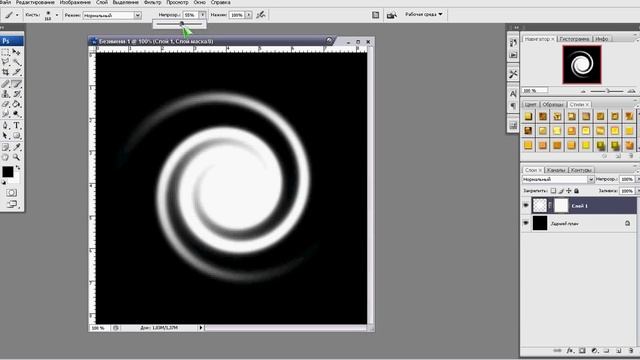Screen dimensions: 640x360
Task: Open document status bar arrow menu
Action: point(201,327)
